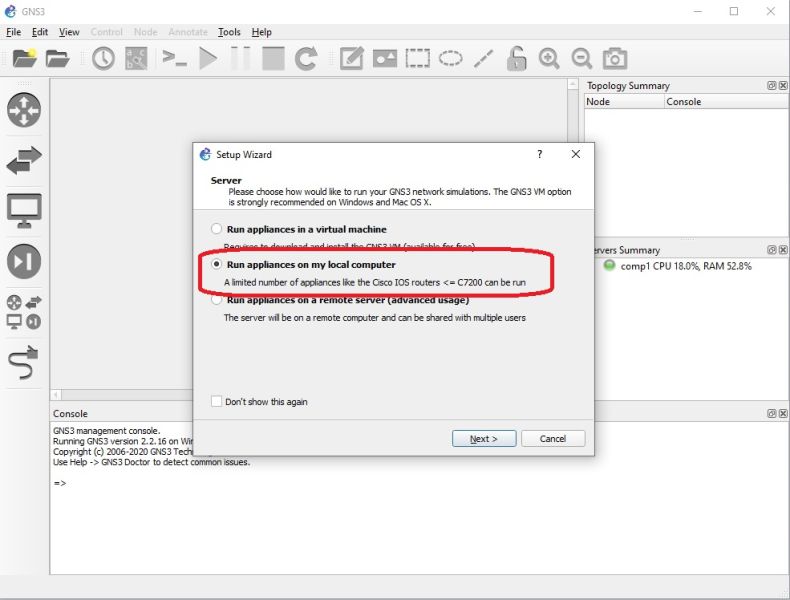Open the Edit menu
The image size is (790, 600).
click(x=40, y=32)
